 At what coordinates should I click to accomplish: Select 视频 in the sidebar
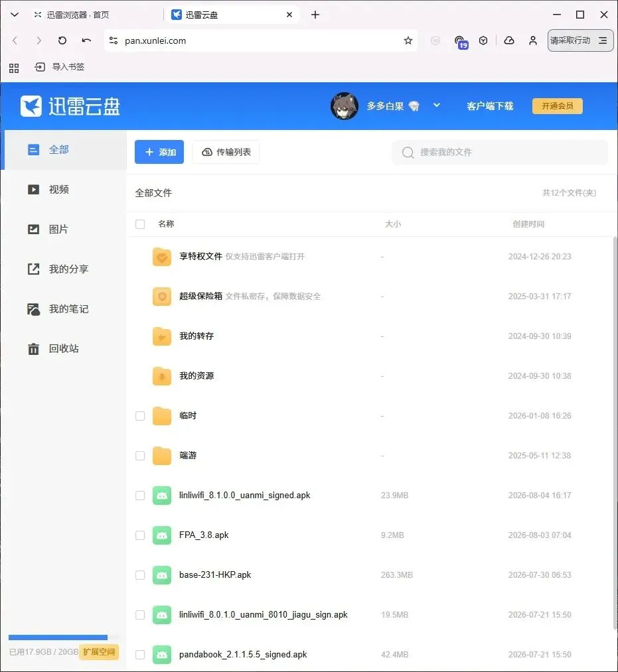pyautogui.click(x=64, y=190)
